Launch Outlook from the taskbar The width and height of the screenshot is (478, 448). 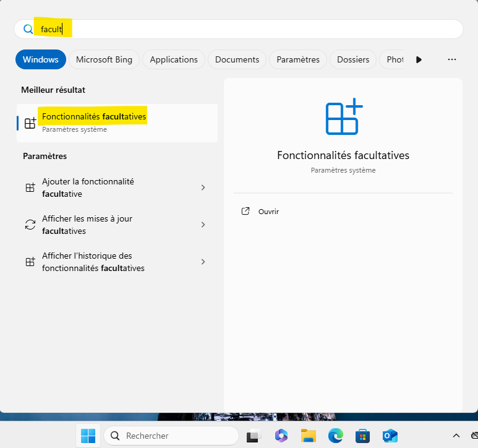coord(390,436)
